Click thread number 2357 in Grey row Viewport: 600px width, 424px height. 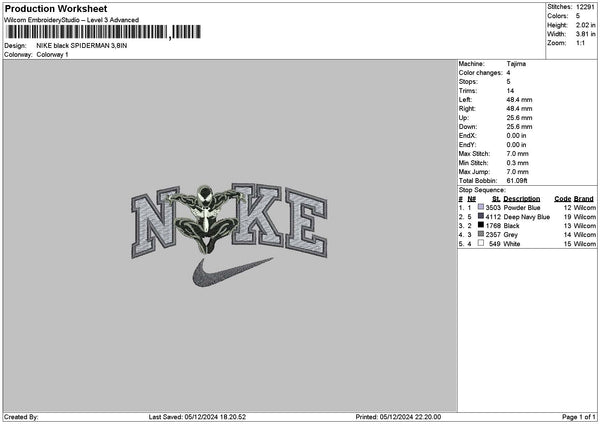493,235
